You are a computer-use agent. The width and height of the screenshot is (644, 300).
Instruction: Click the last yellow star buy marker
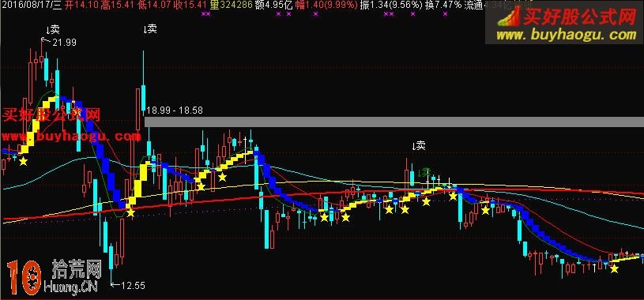614,268
